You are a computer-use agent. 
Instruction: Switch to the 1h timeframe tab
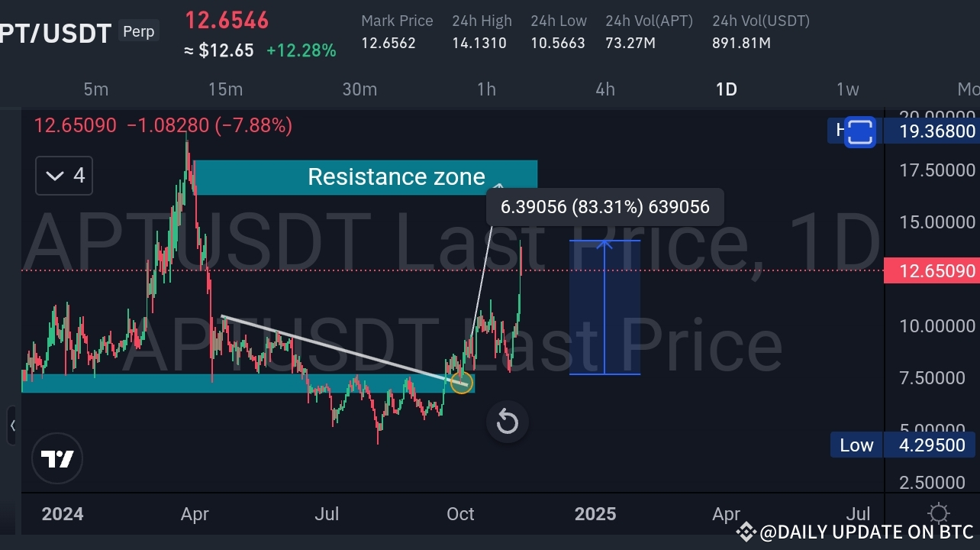(x=486, y=89)
